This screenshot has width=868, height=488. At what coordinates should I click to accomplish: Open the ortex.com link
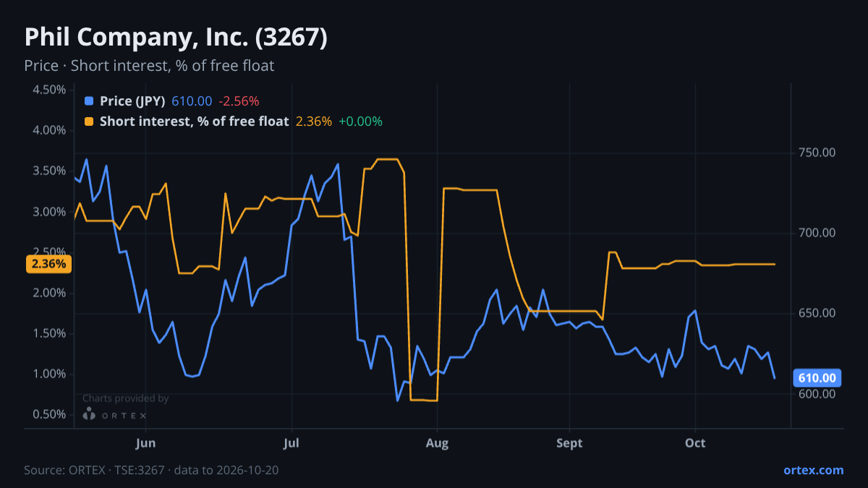tap(813, 470)
